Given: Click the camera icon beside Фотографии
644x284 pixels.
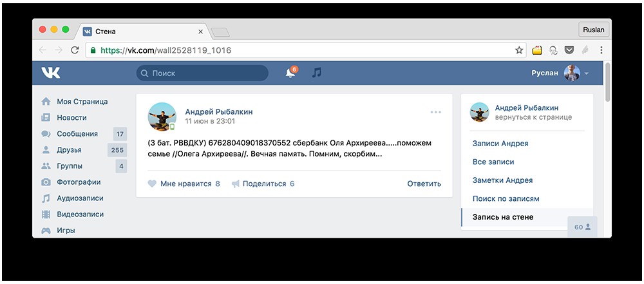Looking at the screenshot, I should [46, 182].
